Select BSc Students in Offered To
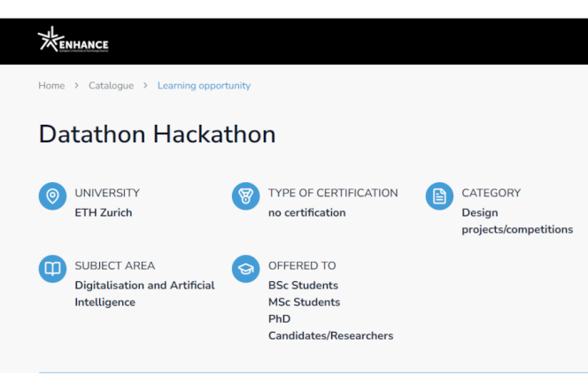Viewport: 588px width, 391px height. coord(303,286)
